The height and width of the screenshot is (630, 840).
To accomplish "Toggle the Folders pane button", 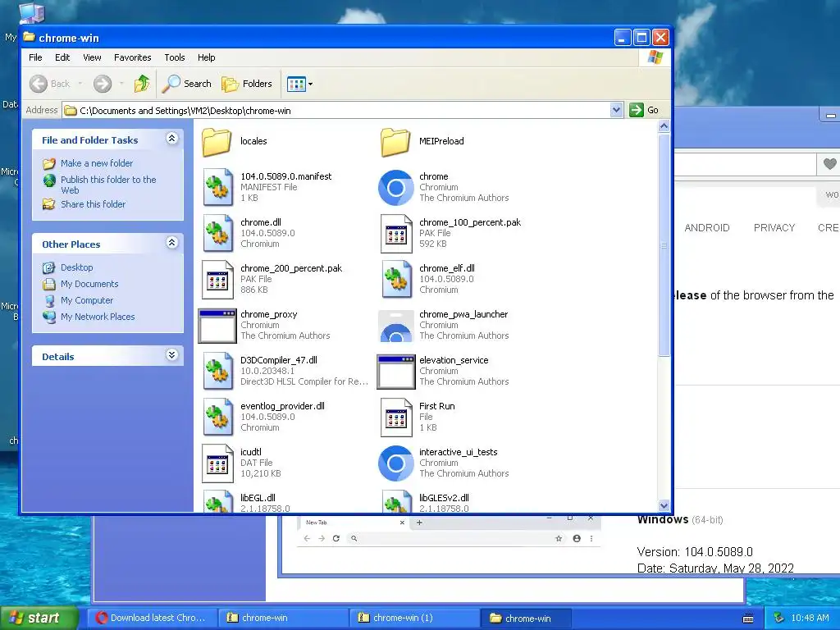I will pyautogui.click(x=247, y=84).
